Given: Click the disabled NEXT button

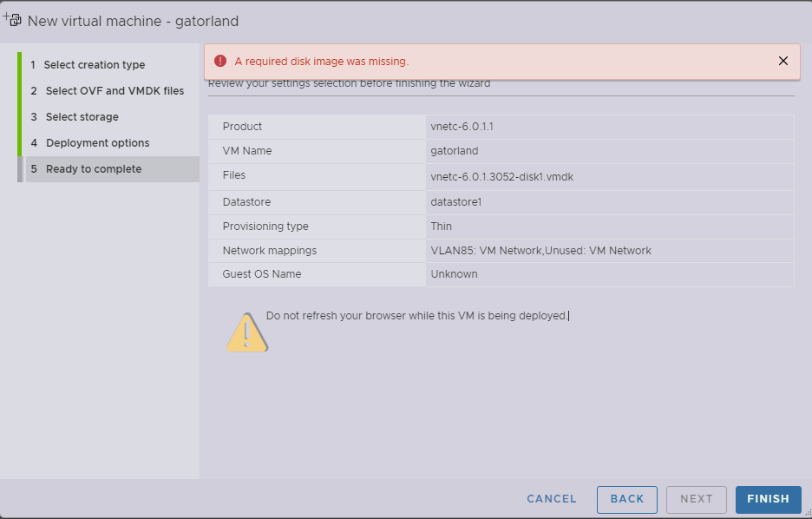Looking at the screenshot, I should coord(697,499).
